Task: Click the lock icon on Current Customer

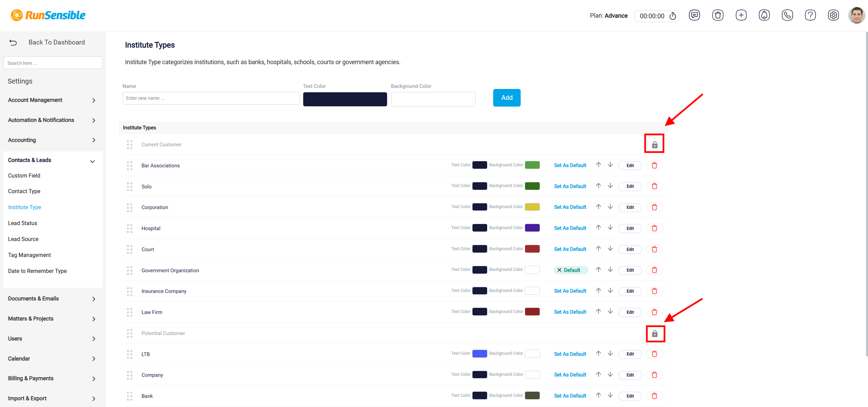Action: pyautogui.click(x=654, y=145)
